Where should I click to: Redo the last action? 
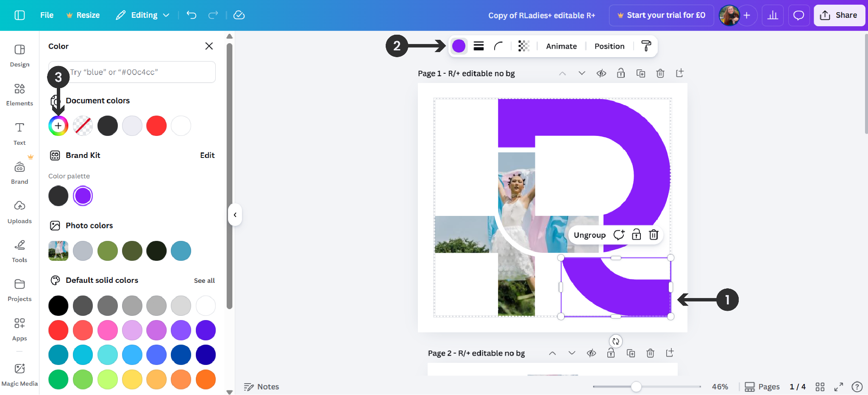tap(213, 15)
